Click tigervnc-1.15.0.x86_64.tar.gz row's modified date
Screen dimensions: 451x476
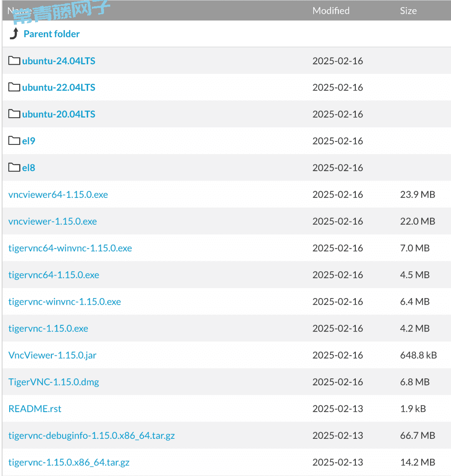pos(338,462)
